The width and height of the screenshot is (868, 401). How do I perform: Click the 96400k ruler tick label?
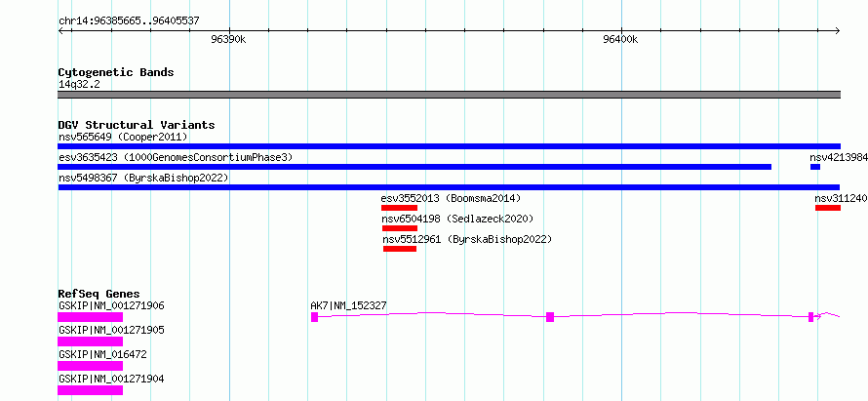[x=620, y=39]
